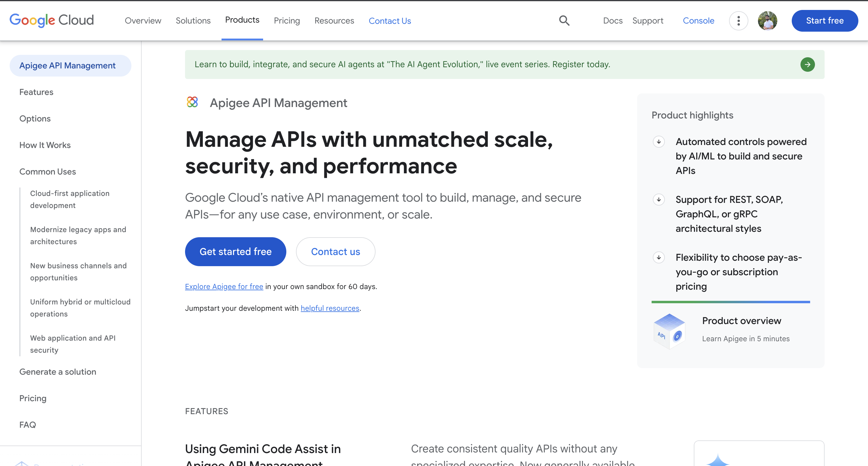Open the Explore Apigee for free link

click(x=224, y=286)
